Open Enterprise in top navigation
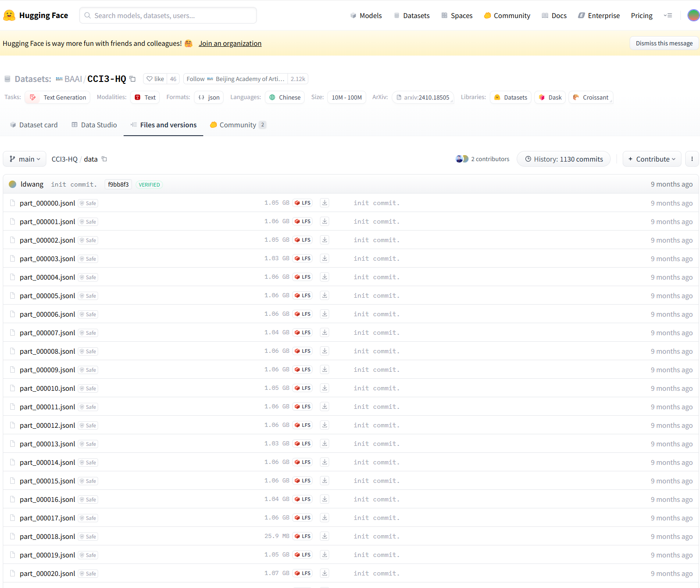The image size is (700, 588). click(x=599, y=15)
